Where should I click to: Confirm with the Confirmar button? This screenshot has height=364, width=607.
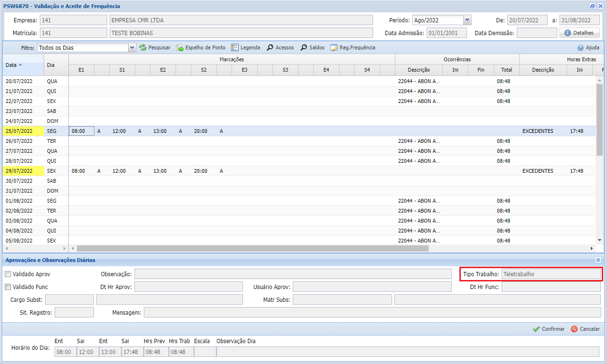[x=549, y=329]
